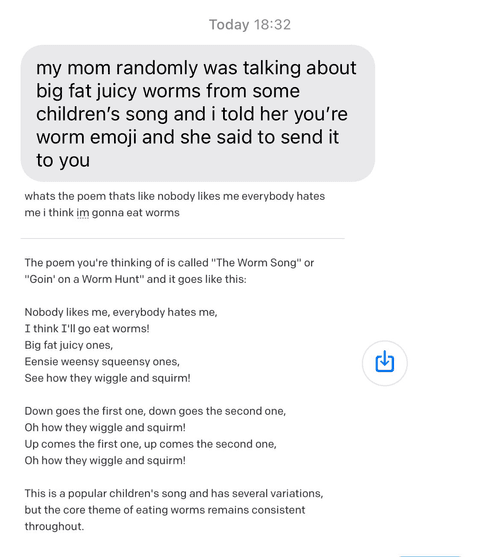This screenshot has height=557, width=500.
Task: Tap the blue bubble edge at bottom right
Action: click(430, 555)
